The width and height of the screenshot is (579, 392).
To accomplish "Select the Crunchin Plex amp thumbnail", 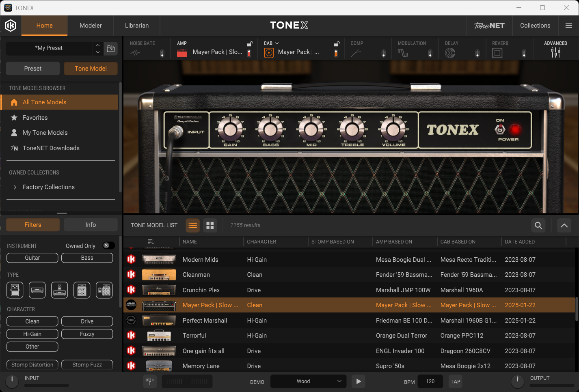I will click(x=159, y=290).
